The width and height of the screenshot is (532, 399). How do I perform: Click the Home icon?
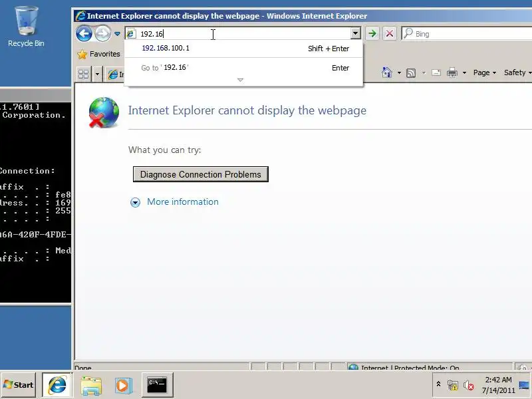click(387, 72)
